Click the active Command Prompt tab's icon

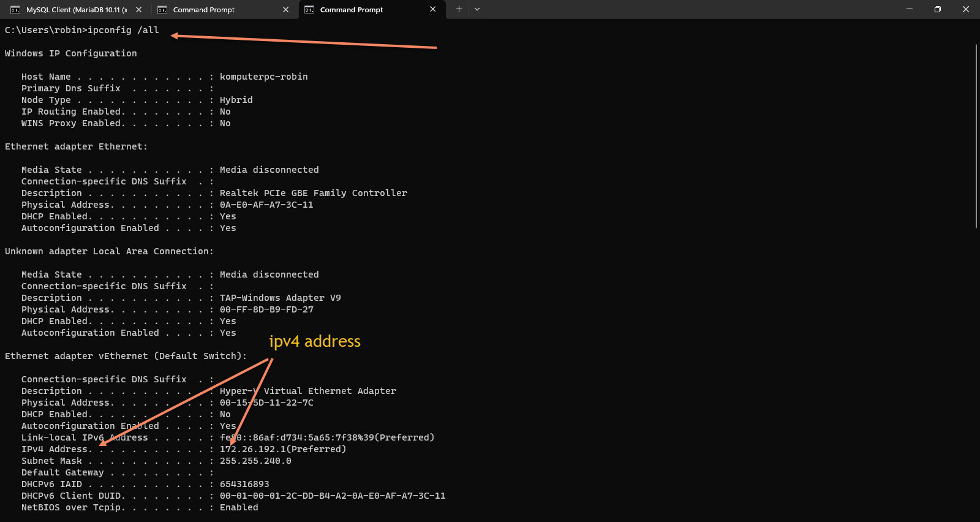(x=309, y=10)
